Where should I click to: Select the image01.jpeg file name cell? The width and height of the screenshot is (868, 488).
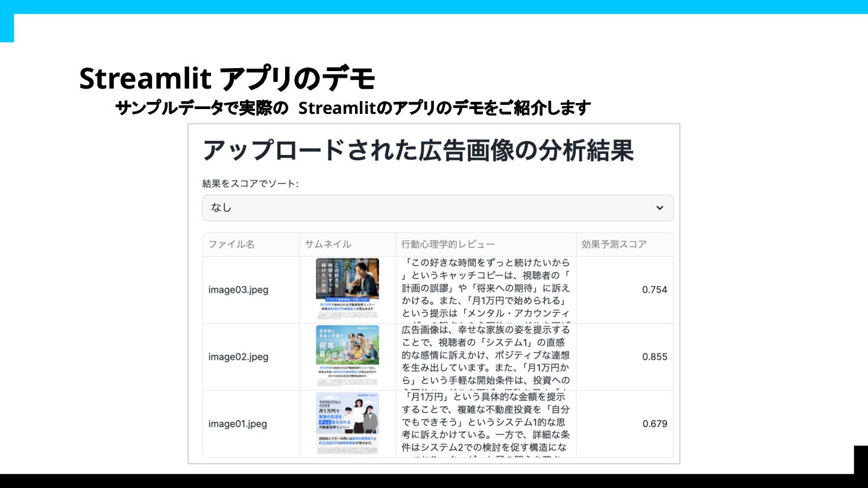point(251,424)
